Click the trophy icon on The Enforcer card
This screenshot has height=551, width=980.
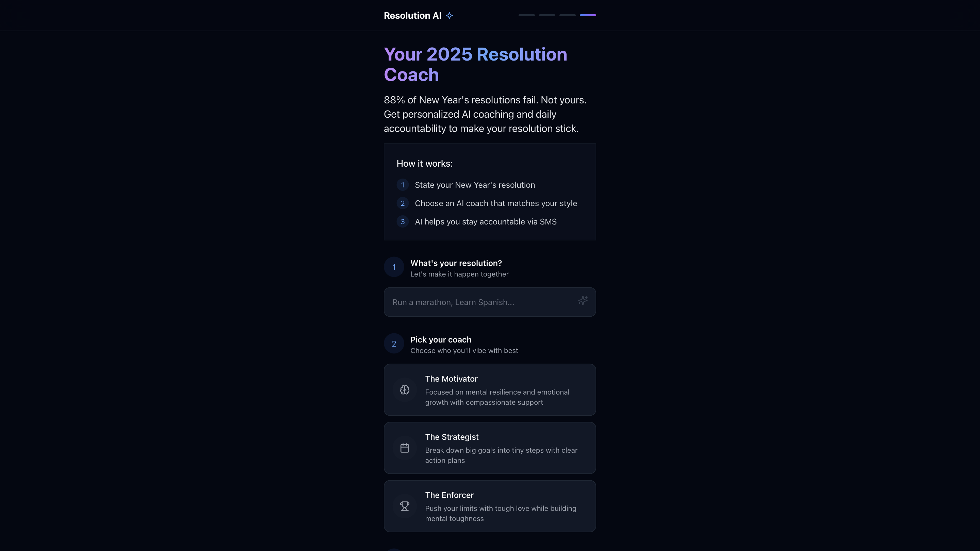(x=405, y=506)
